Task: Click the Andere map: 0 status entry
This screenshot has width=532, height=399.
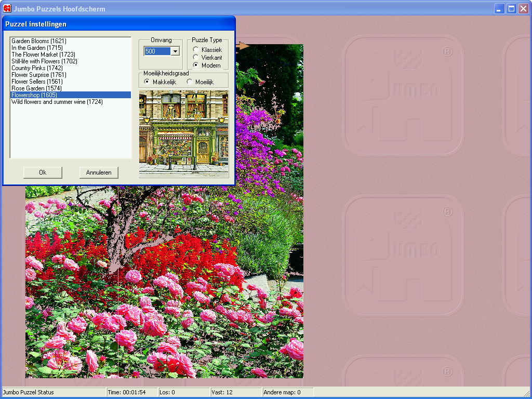Action: 288,392
